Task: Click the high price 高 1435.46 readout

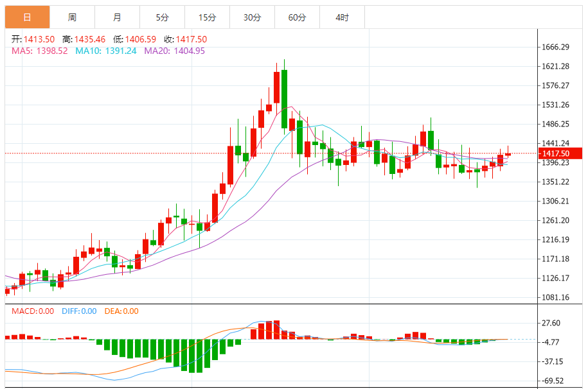Action: (x=84, y=40)
